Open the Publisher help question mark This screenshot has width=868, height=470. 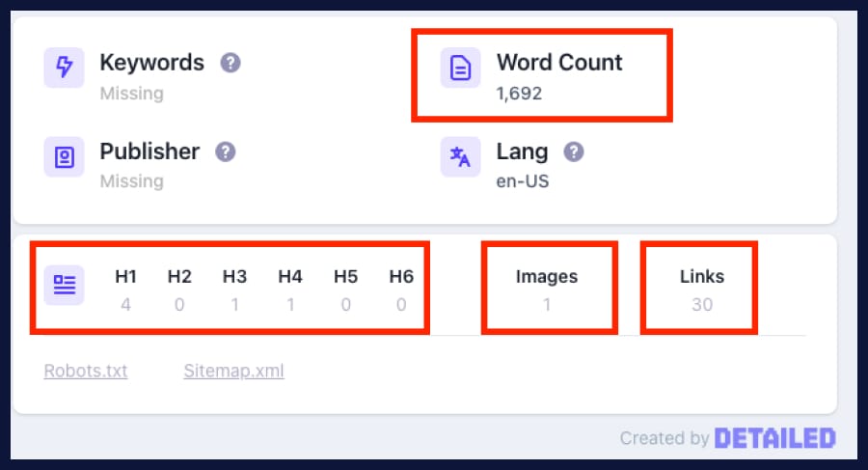(225, 152)
